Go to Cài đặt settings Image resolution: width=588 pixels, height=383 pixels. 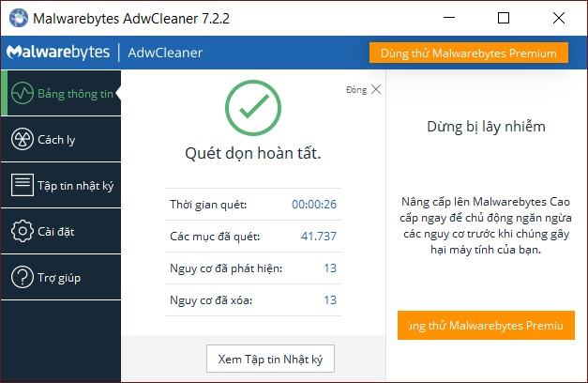(61, 231)
